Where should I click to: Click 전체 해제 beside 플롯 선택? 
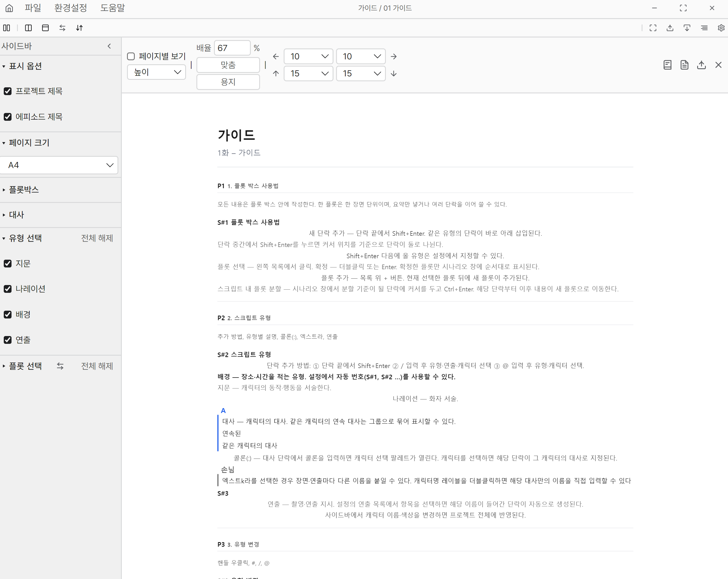97,366
